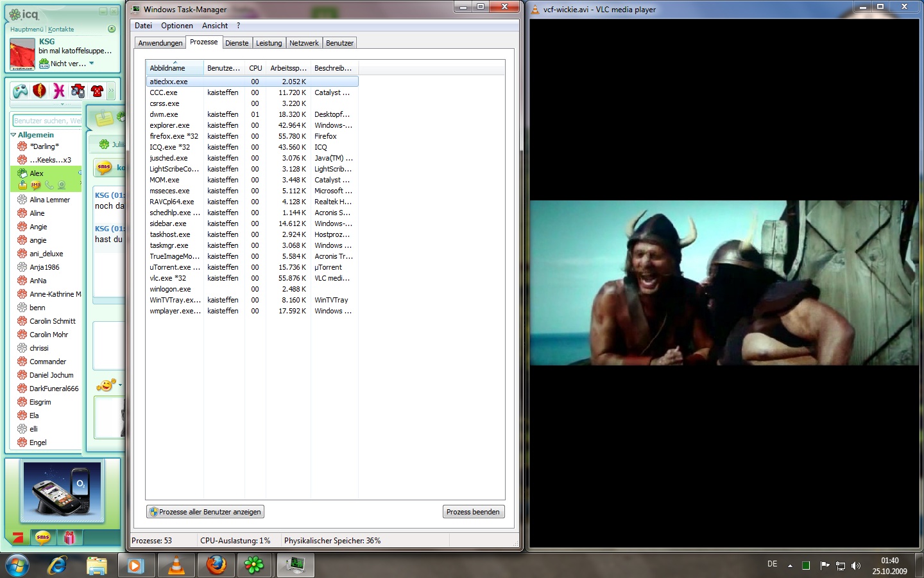Sort by Arbeitssp... memory column header

(x=288, y=67)
